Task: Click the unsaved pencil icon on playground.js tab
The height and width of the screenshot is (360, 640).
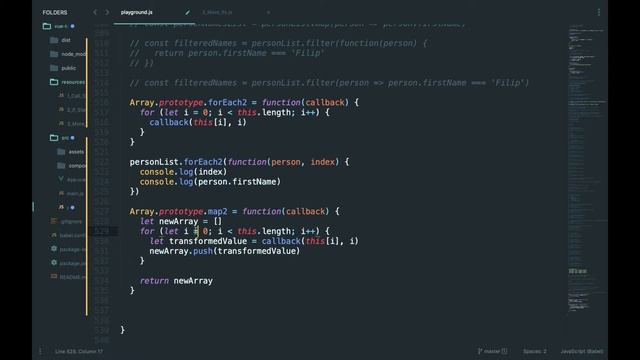Action: (x=187, y=13)
